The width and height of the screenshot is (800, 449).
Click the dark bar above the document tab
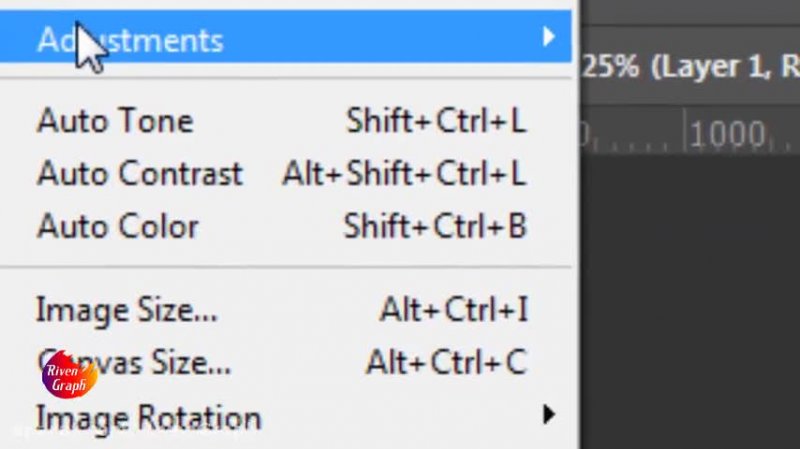[690, 18]
